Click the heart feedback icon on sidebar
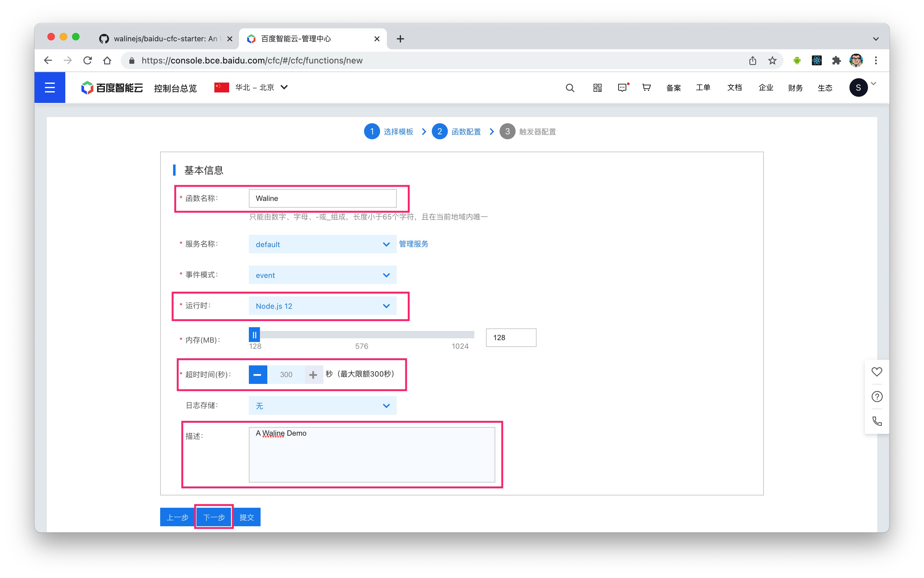The width and height of the screenshot is (924, 578). [877, 372]
